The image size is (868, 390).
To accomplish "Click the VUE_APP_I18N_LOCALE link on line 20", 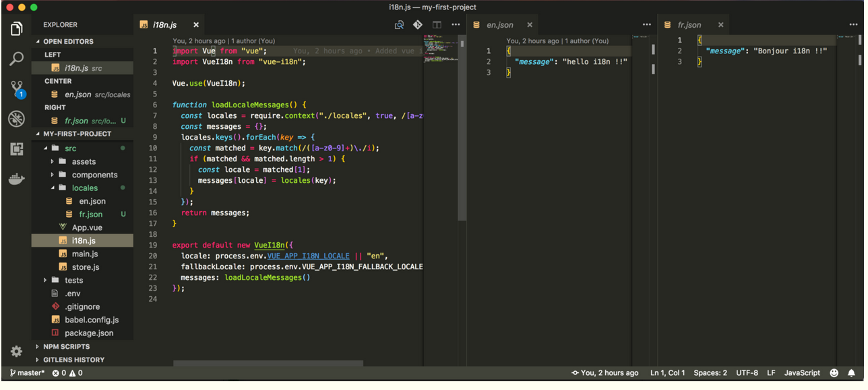I will (309, 256).
